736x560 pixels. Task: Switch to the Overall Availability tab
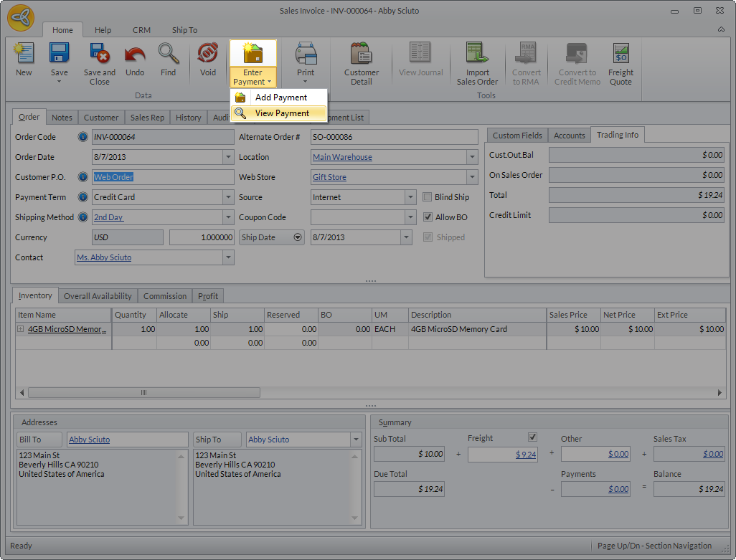[x=98, y=296]
